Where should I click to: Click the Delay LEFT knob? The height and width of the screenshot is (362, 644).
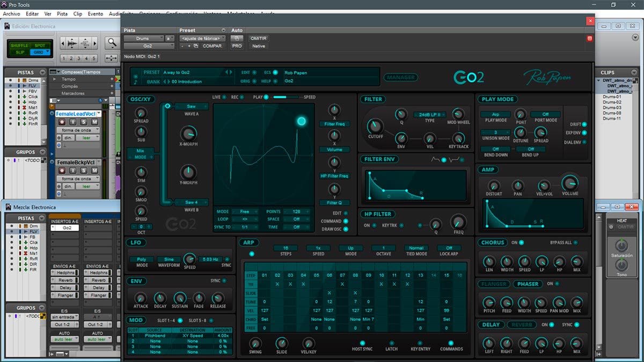pyautogui.click(x=489, y=343)
